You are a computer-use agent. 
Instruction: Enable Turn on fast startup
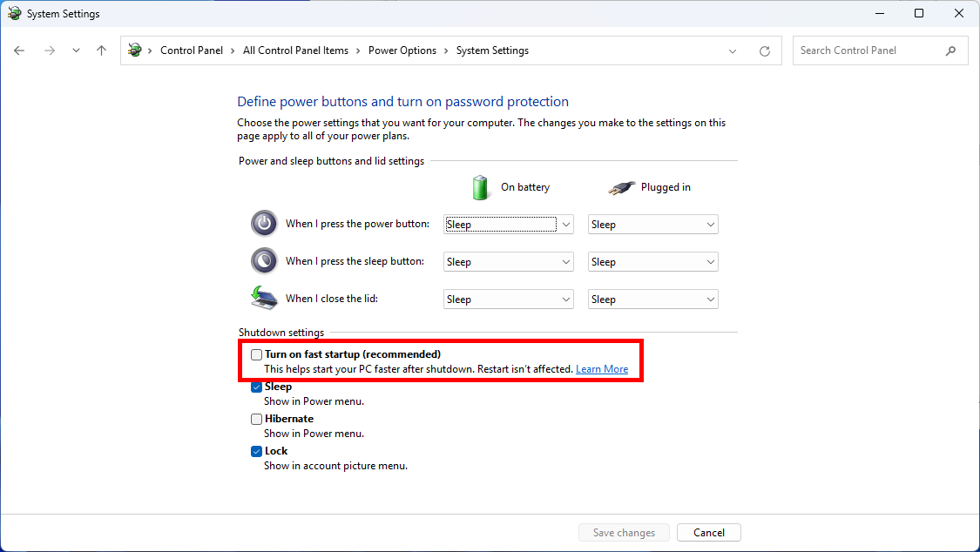coord(256,354)
